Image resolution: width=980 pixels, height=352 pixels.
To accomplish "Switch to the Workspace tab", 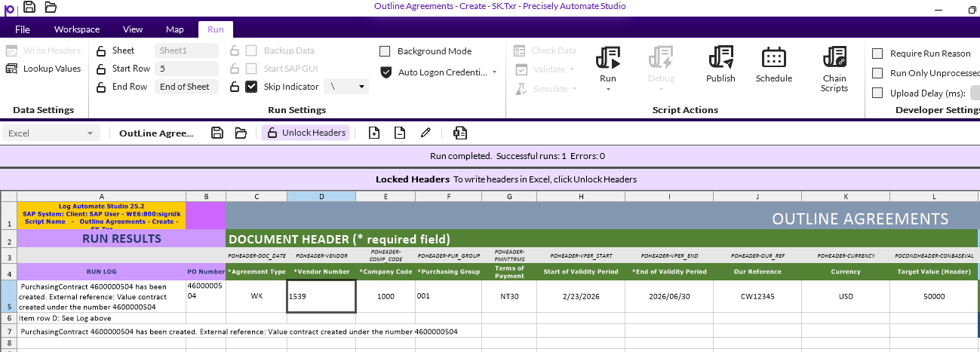I will coord(77,29).
